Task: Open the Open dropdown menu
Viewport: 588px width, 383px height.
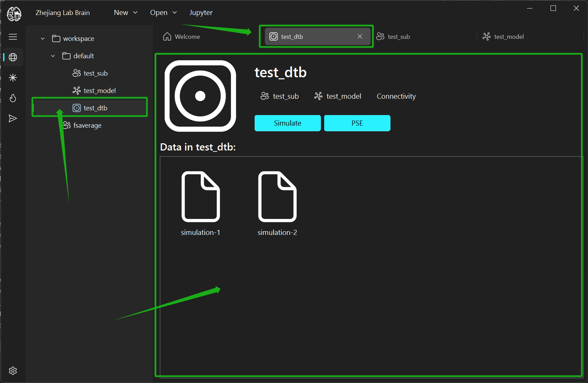Action: click(163, 13)
